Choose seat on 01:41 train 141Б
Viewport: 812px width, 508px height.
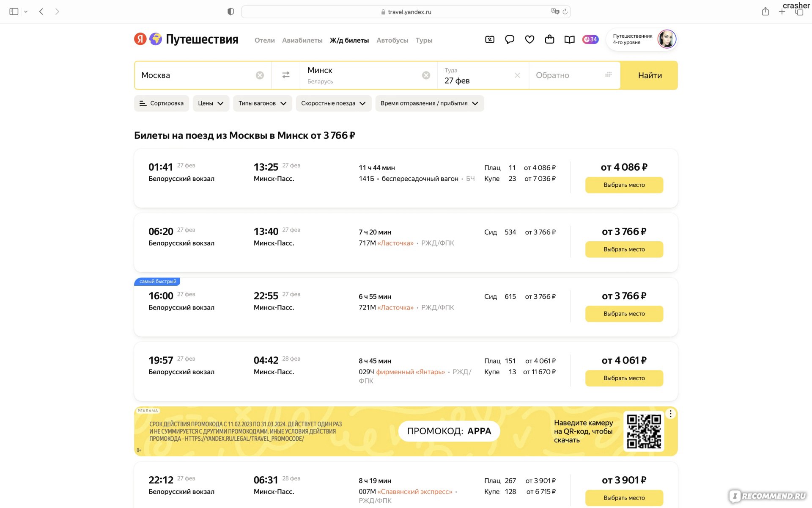pyautogui.click(x=624, y=185)
